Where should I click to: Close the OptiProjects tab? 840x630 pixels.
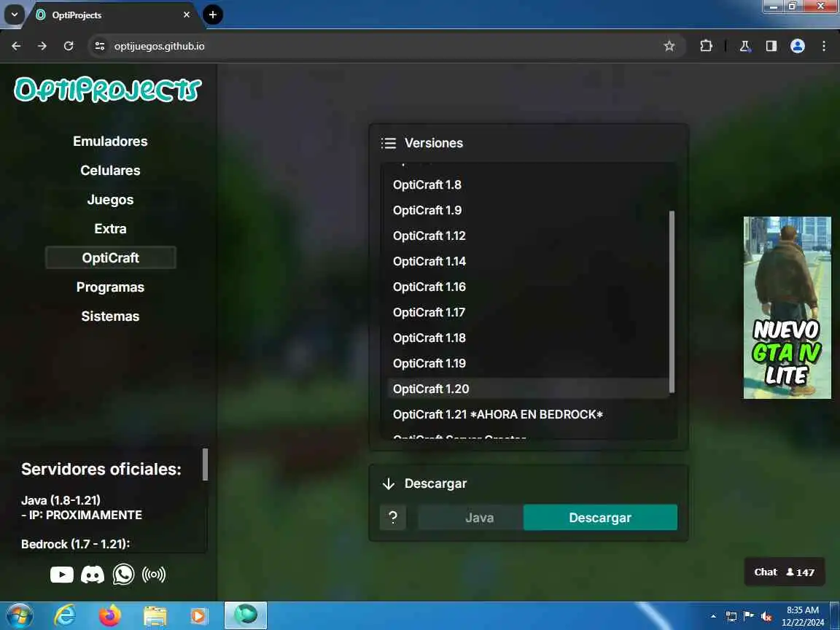click(187, 15)
